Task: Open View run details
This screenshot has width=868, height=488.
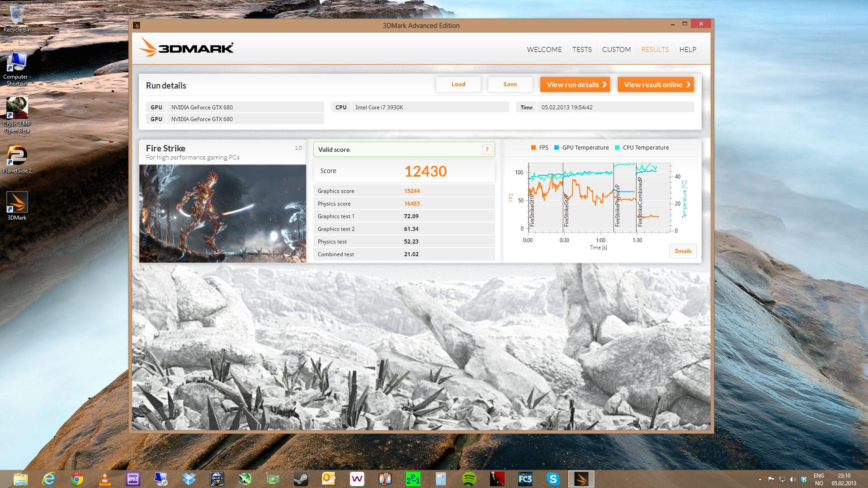Action: pyautogui.click(x=575, y=84)
